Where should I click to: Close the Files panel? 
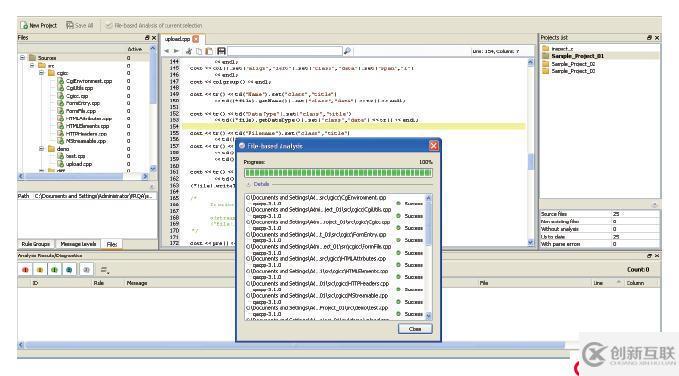(154, 38)
